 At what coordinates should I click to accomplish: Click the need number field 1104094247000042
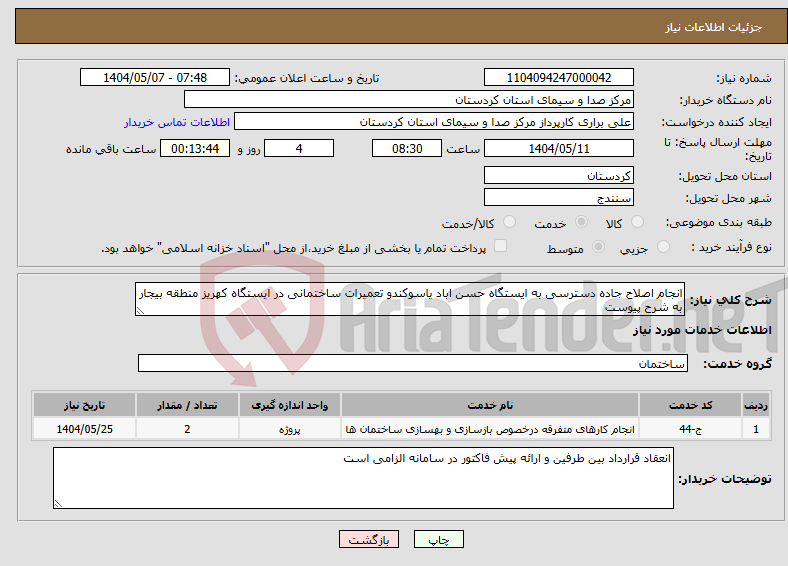[x=558, y=77]
